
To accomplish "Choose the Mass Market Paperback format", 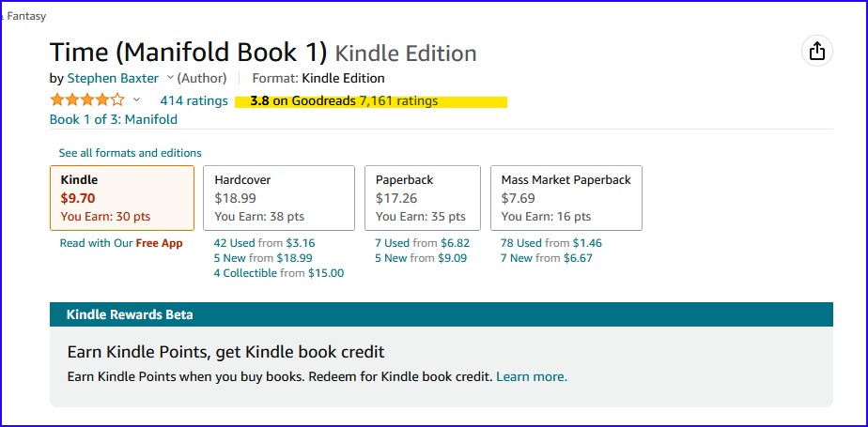I will 566,198.
